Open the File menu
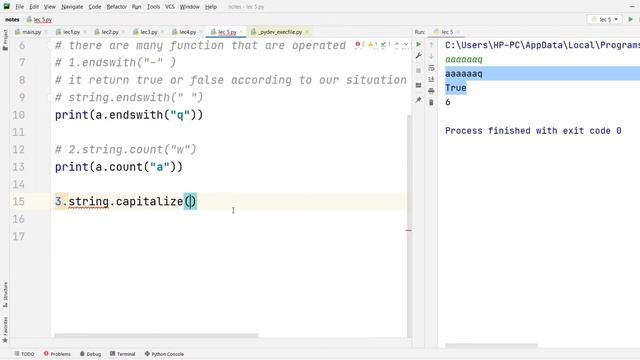The height and width of the screenshot is (360, 640). pos(20,7)
